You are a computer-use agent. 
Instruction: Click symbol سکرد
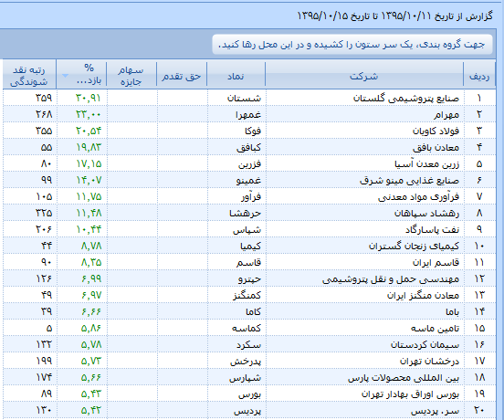tap(248, 345)
